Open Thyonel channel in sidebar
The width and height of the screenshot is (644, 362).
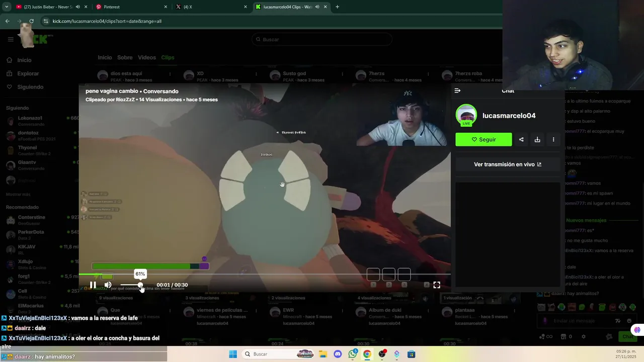[x=40, y=150]
